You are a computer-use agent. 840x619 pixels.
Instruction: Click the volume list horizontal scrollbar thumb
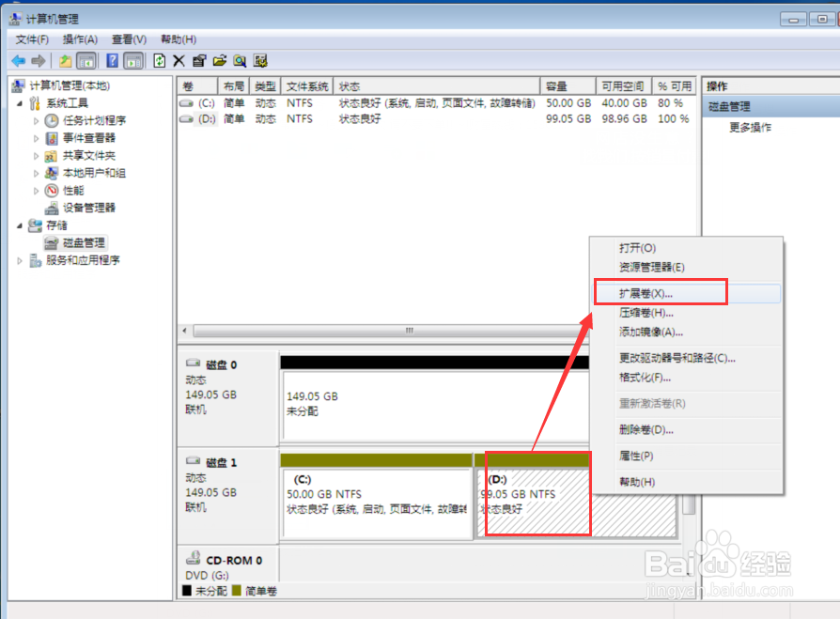(x=391, y=331)
